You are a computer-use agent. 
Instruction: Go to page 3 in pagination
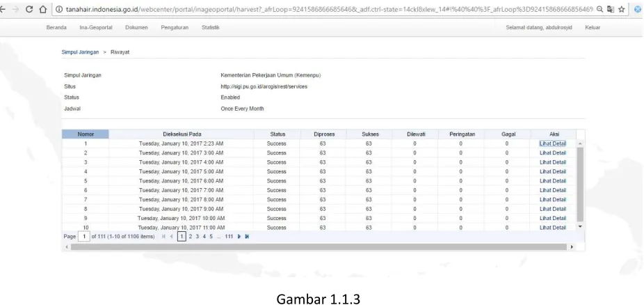tap(197, 237)
